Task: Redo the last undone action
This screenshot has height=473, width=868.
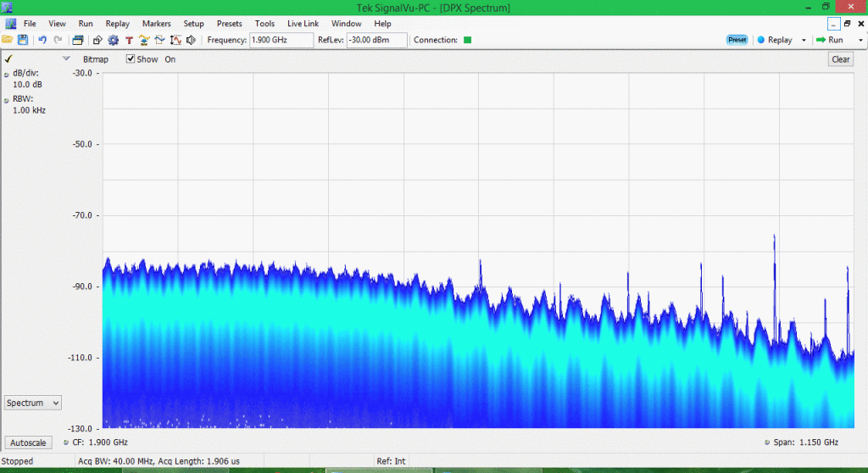Action: tap(58, 40)
